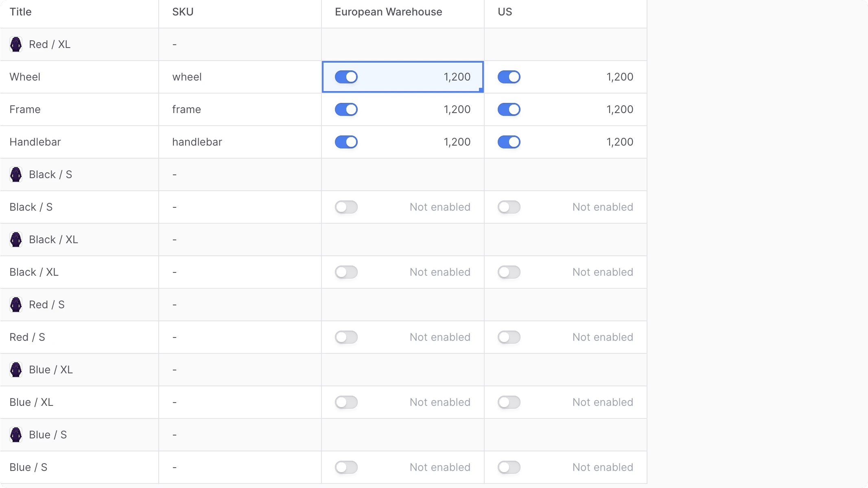Click the Blue / XL product thumbnail

(16, 370)
